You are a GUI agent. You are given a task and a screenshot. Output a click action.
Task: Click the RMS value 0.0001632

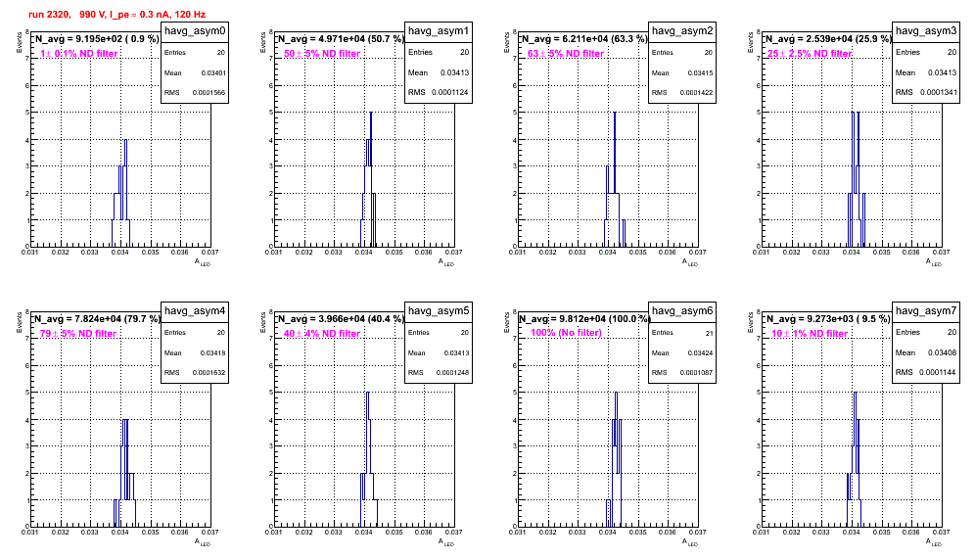[209, 373]
